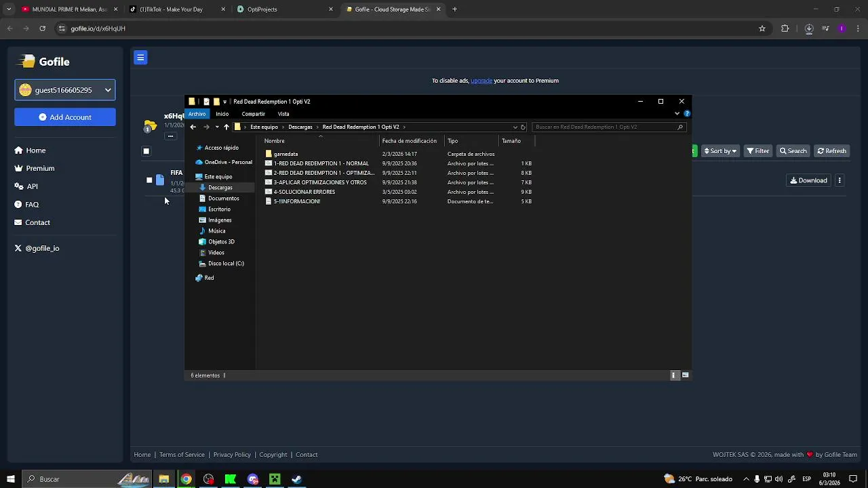This screenshot has width=868, height=488.
Task: Open the Archivo ribbon tab in Explorer
Action: (197, 114)
